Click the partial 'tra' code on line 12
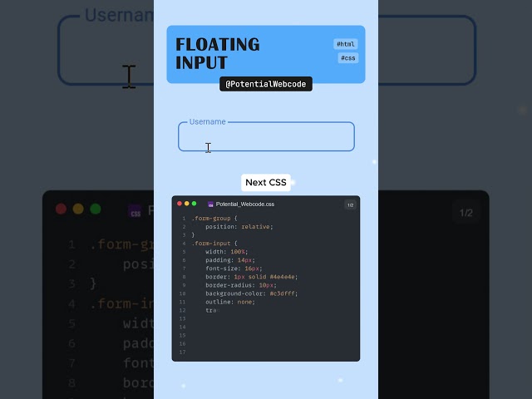The width and height of the screenshot is (532, 399). coord(210,310)
